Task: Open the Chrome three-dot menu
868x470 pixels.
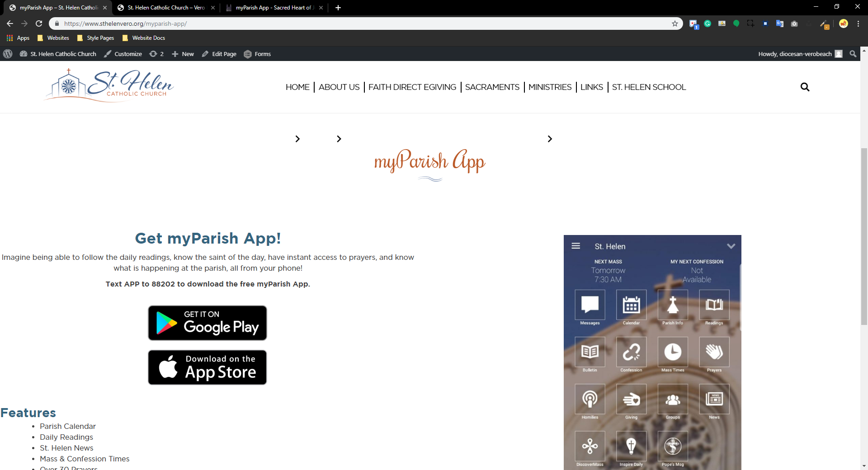Action: pyautogui.click(x=858, y=23)
